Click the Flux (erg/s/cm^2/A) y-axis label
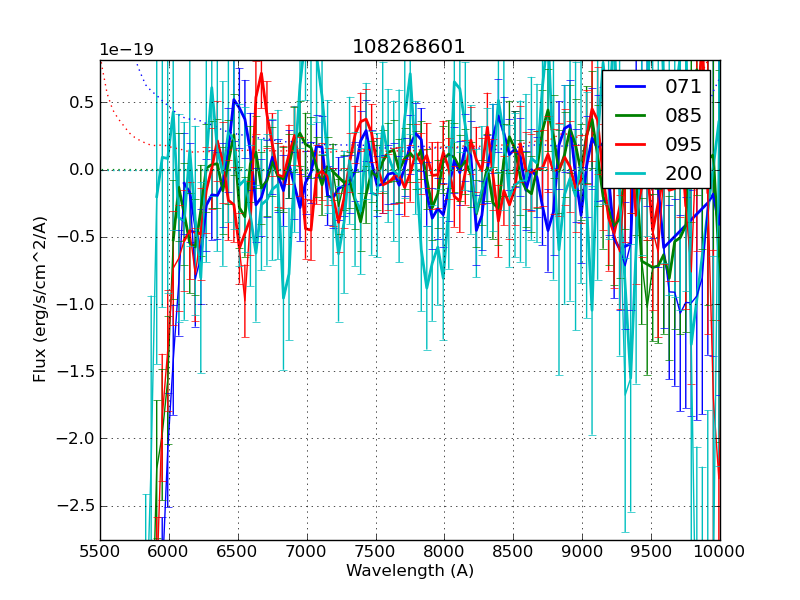The image size is (800, 600). [x=40, y=300]
